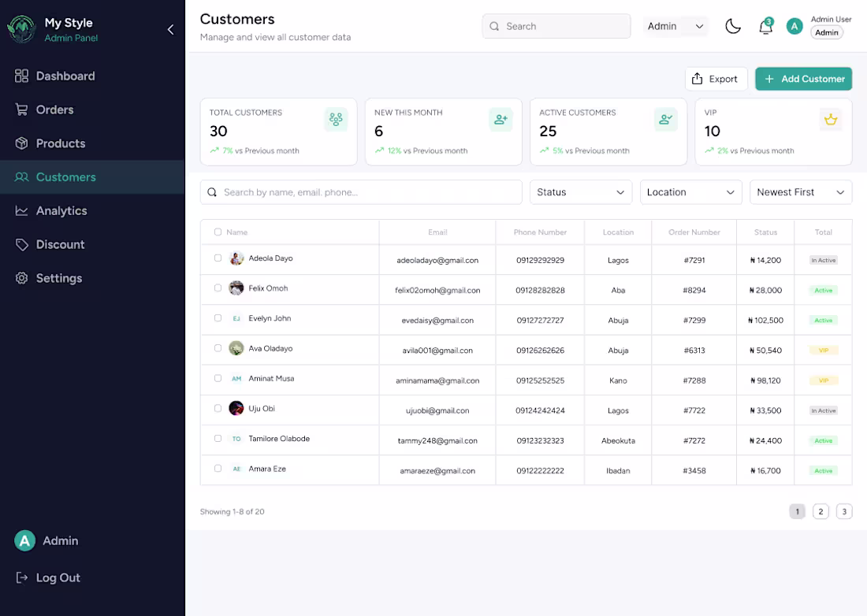Click the Orders cart icon in sidebar
The width and height of the screenshot is (867, 616).
[21, 109]
